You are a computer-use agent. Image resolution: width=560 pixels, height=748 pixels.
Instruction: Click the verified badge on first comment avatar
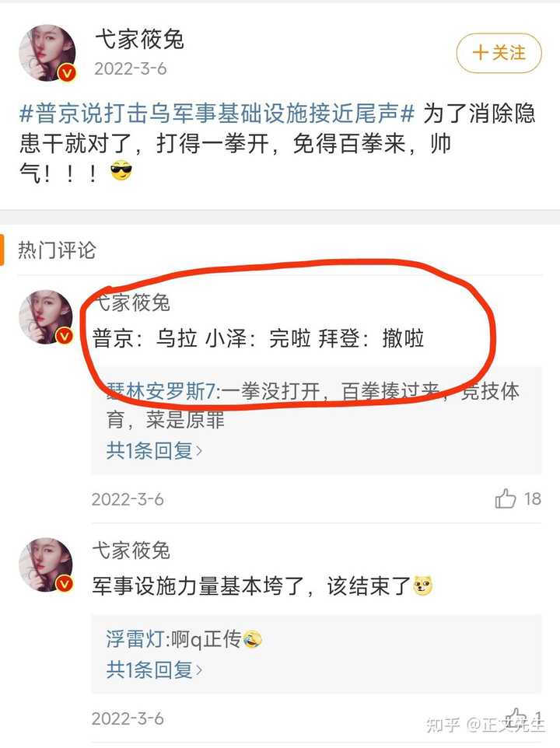(65, 337)
